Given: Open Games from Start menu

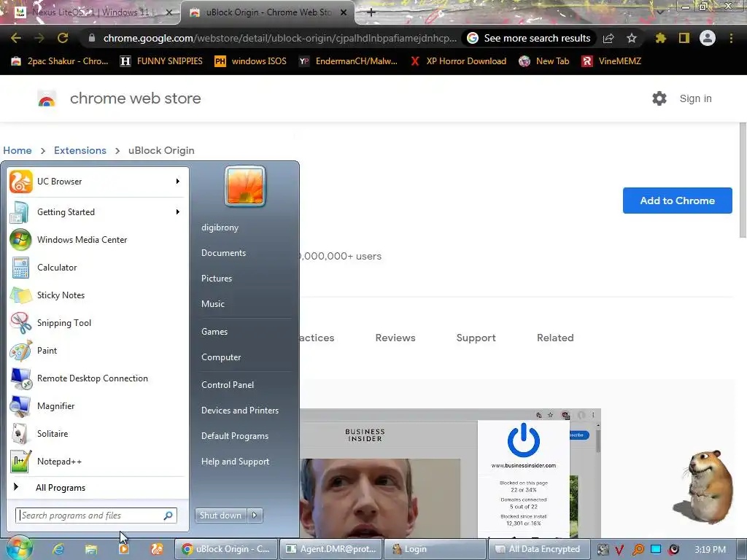Looking at the screenshot, I should (214, 332).
